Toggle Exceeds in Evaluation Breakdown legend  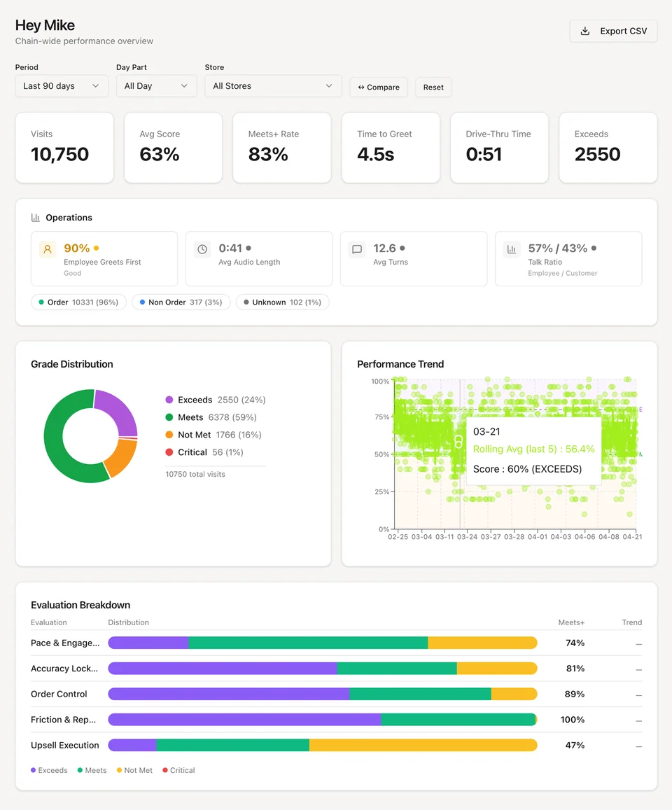point(49,770)
